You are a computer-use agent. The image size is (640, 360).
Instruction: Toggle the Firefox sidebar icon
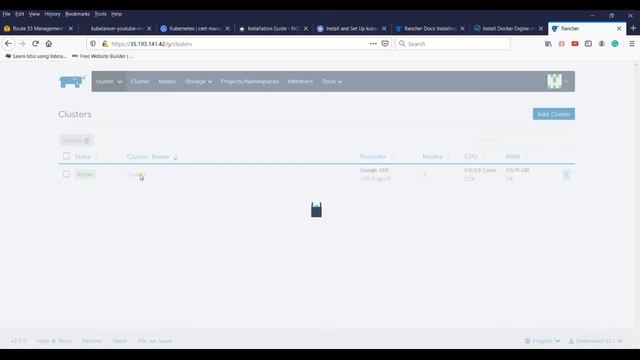(588, 44)
